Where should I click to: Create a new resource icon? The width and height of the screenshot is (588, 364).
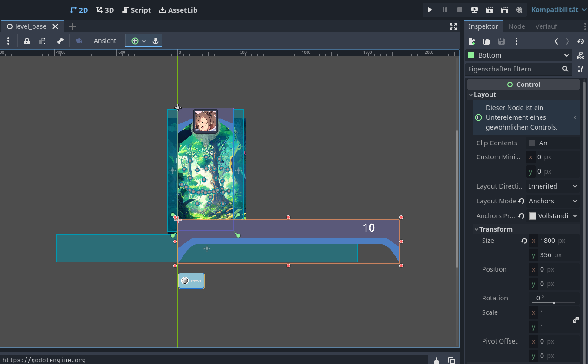(x=472, y=41)
